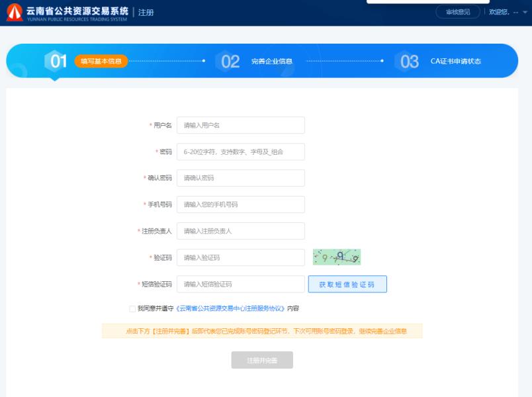
Task: Click the 审核意见 button
Action: [457, 11]
